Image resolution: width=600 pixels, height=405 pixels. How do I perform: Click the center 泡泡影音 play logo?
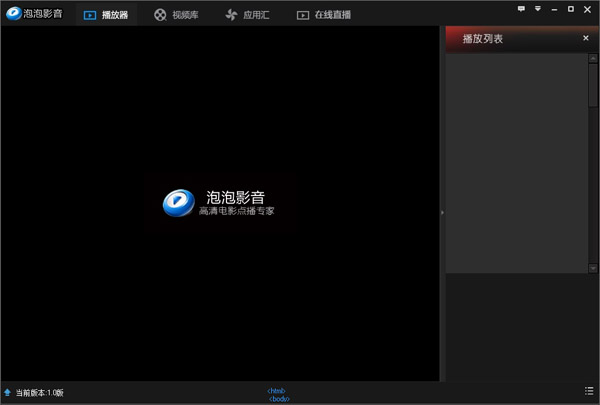[179, 203]
